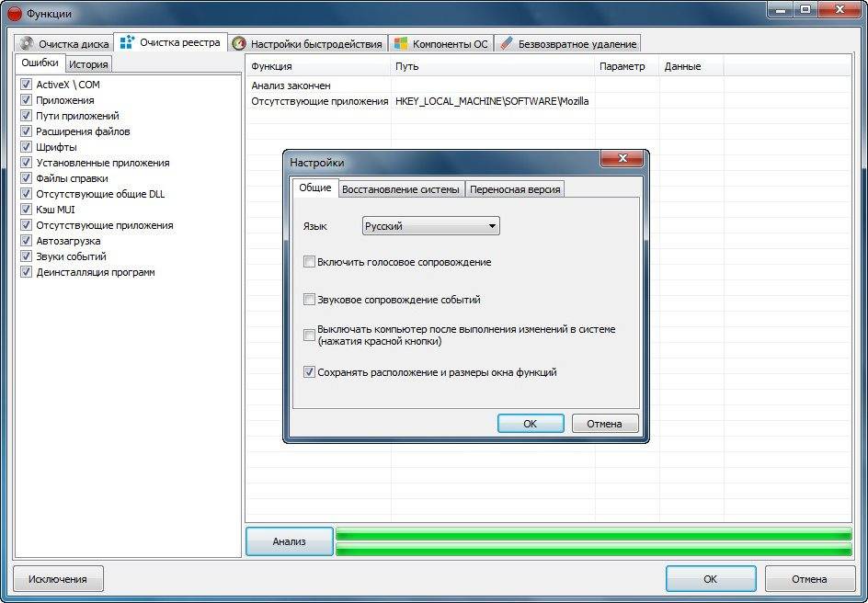Sort by the Функция column header
The width and height of the screenshot is (868, 603).
[x=318, y=66]
